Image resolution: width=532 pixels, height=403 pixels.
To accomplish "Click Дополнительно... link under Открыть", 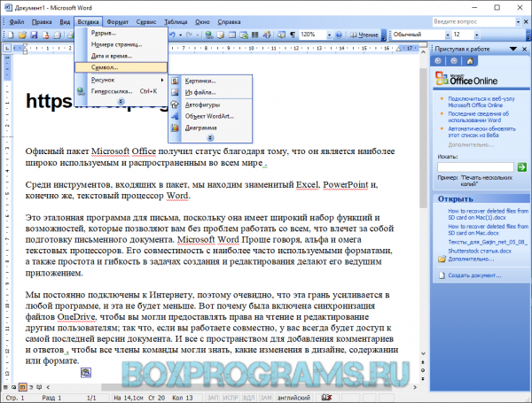I will 471,260.
